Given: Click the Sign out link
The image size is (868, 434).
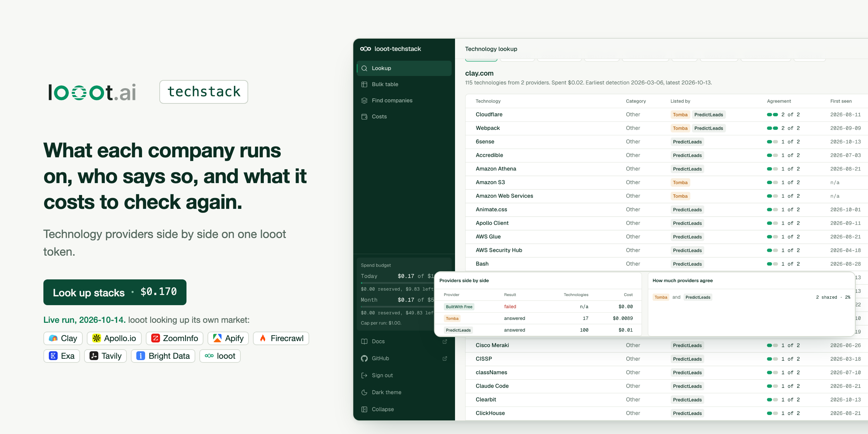Looking at the screenshot, I should 404,375.
